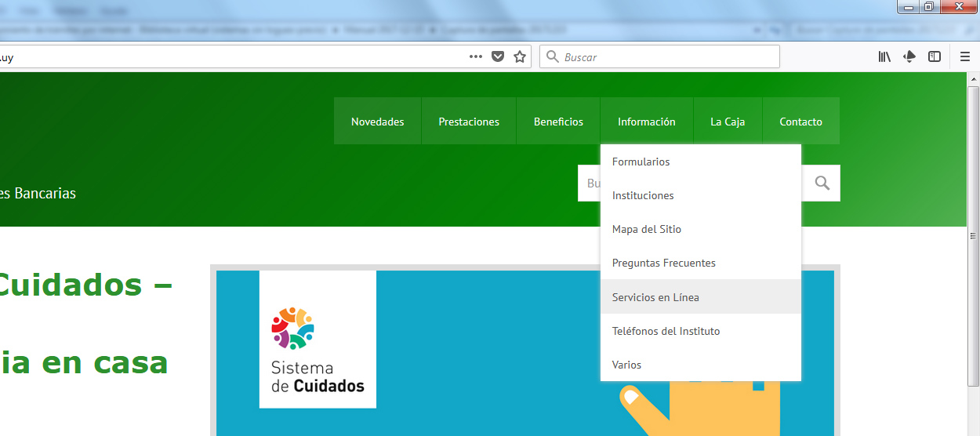Click the toolbar icon beside the Library icon
This screenshot has height=436, width=980.
pyautogui.click(x=909, y=56)
